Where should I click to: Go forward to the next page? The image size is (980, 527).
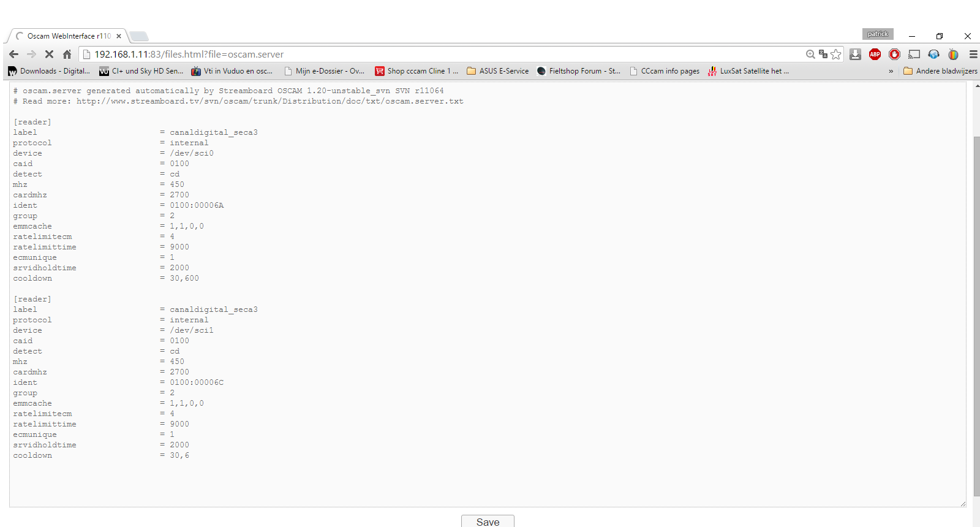point(31,55)
